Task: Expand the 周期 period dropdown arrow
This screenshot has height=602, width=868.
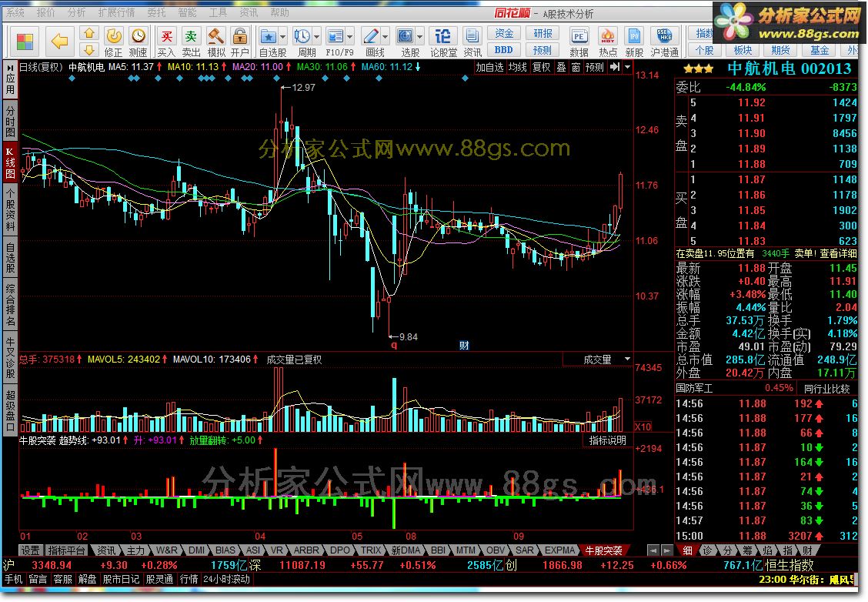Action: click(316, 36)
